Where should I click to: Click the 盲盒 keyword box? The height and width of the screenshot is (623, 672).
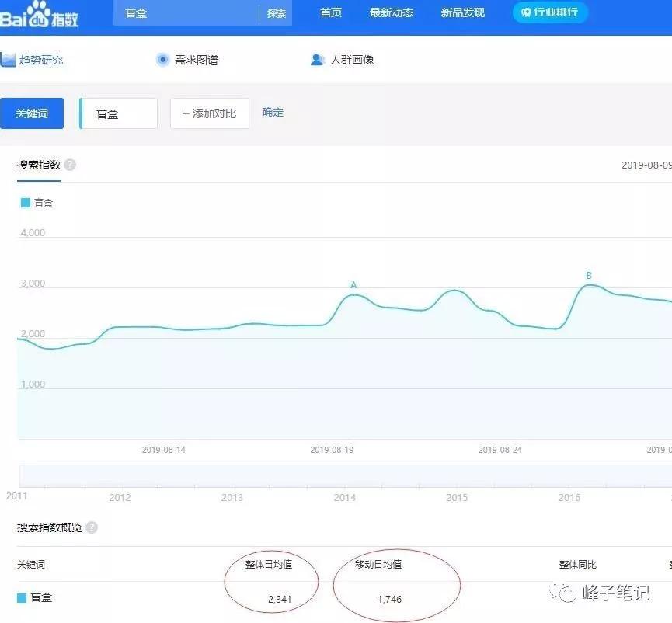click(x=118, y=113)
